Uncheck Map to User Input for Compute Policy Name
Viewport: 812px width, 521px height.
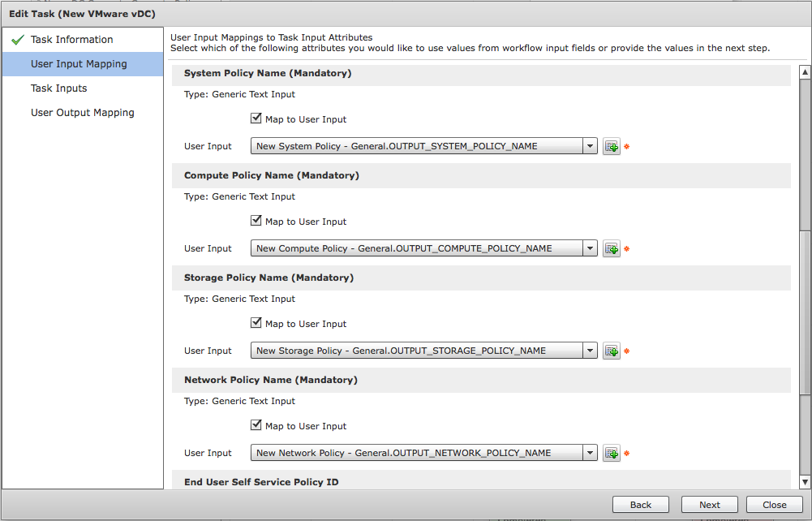[256, 221]
